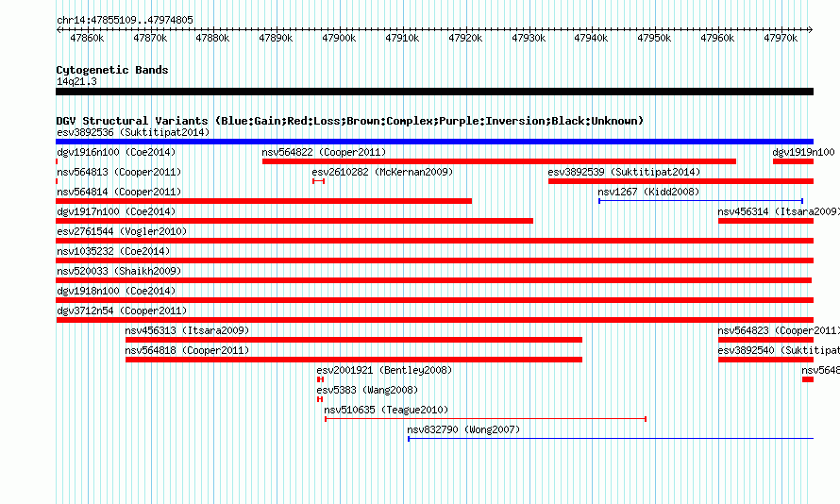Open the nsv564822 (Cooper2011) label
The width and height of the screenshot is (840, 504).
(x=324, y=152)
